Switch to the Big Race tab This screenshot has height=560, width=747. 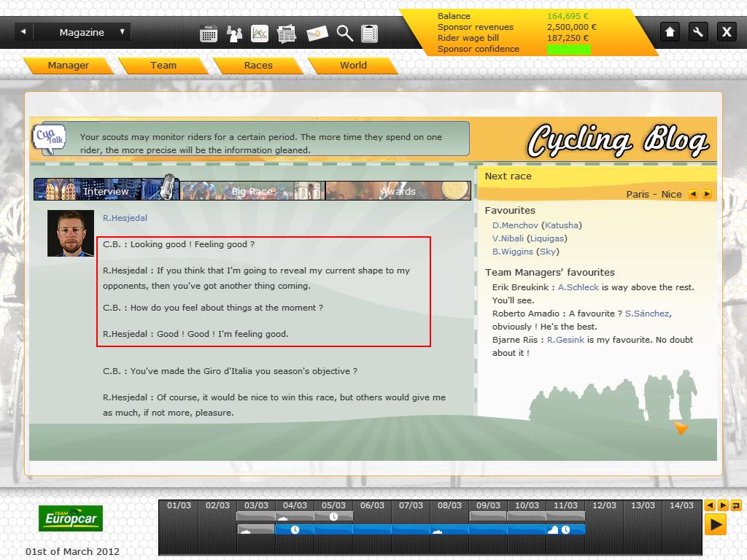click(x=252, y=191)
